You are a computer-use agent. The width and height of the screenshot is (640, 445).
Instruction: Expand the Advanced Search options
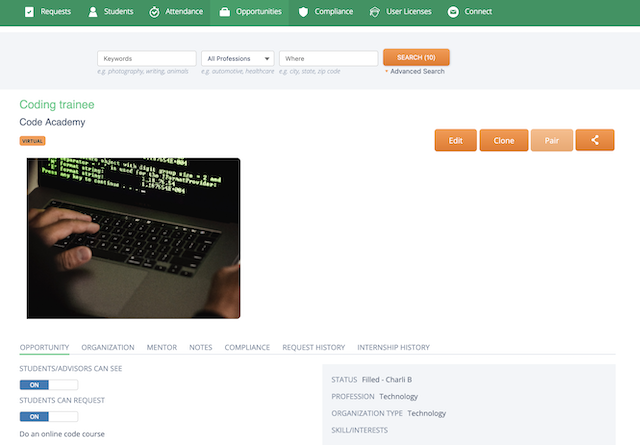417,72
